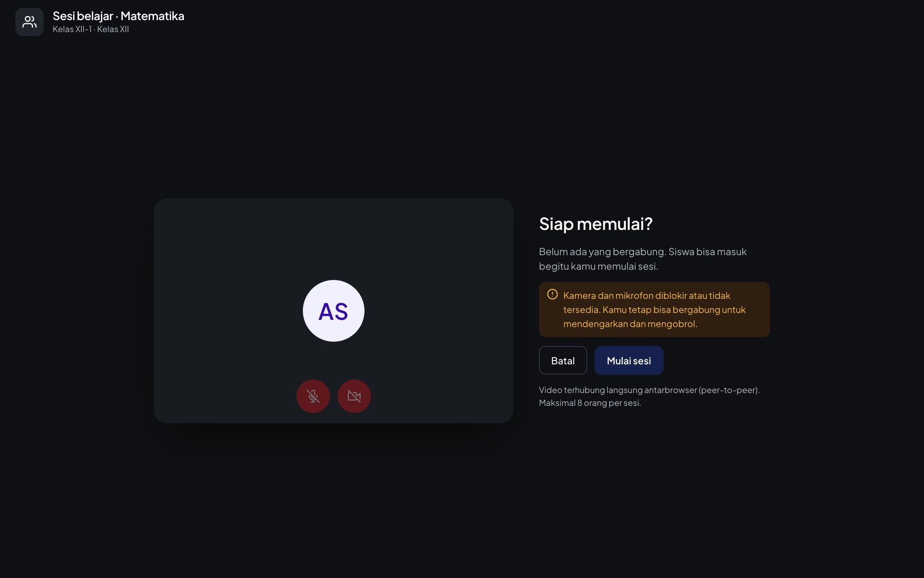Viewport: 924px width, 578px height.
Task: Click the 'Maksimal 8 orang per sesi' line
Action: click(590, 403)
